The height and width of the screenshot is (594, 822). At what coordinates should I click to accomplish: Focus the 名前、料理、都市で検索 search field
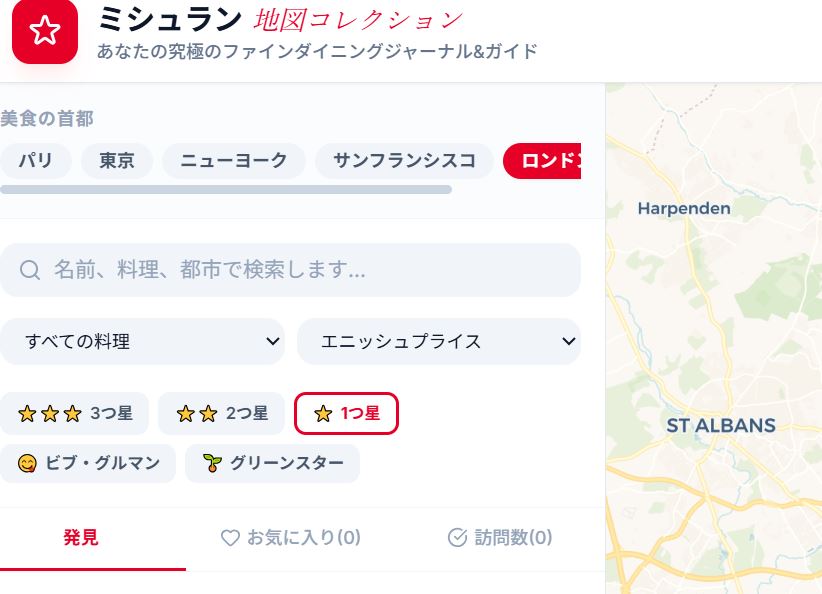pos(290,270)
